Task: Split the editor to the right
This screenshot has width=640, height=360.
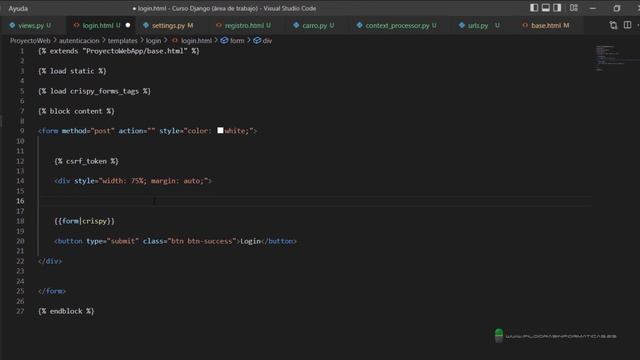Action: pos(627,25)
